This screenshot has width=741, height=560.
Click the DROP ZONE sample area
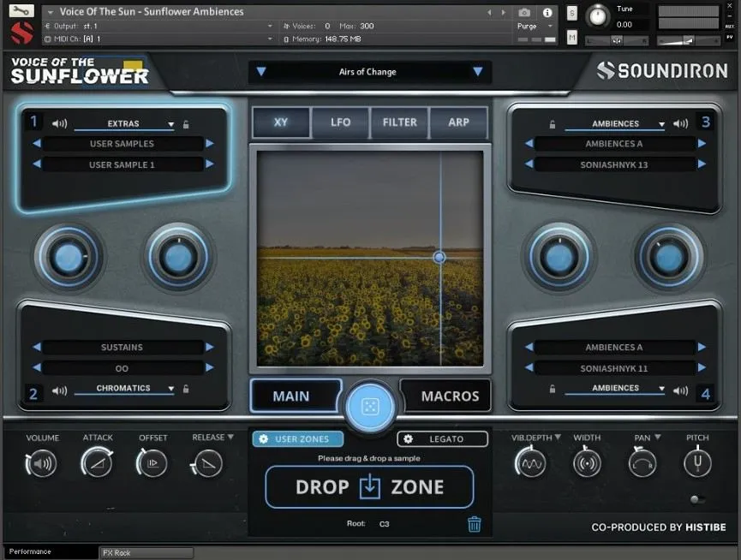point(369,487)
